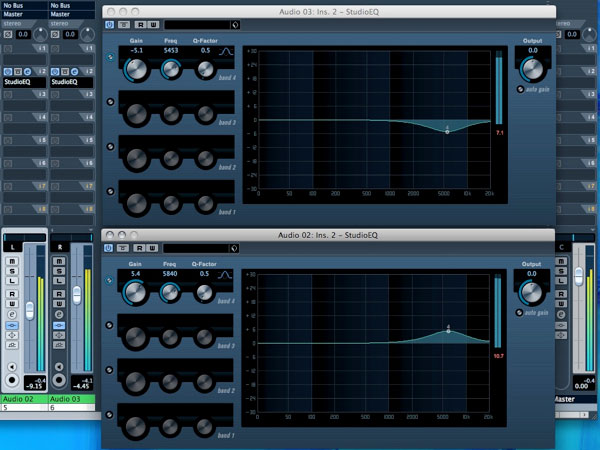The image size is (600, 450).
Task: Solo the Audio 03 channel
Action: (x=59, y=271)
